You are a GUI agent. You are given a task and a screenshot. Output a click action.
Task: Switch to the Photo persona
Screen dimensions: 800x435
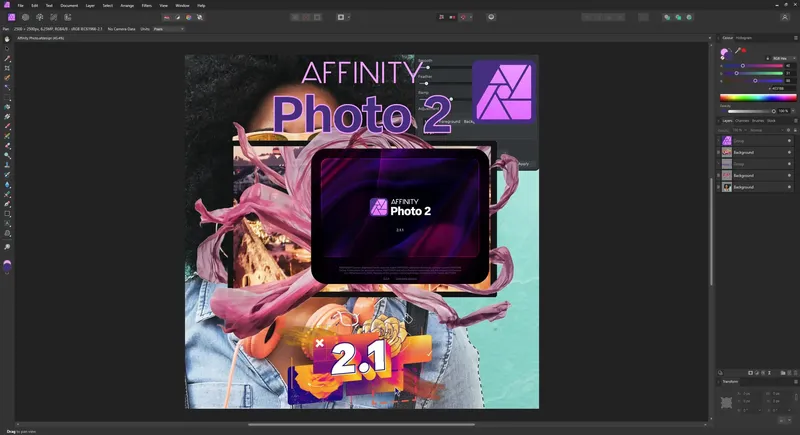(11, 17)
